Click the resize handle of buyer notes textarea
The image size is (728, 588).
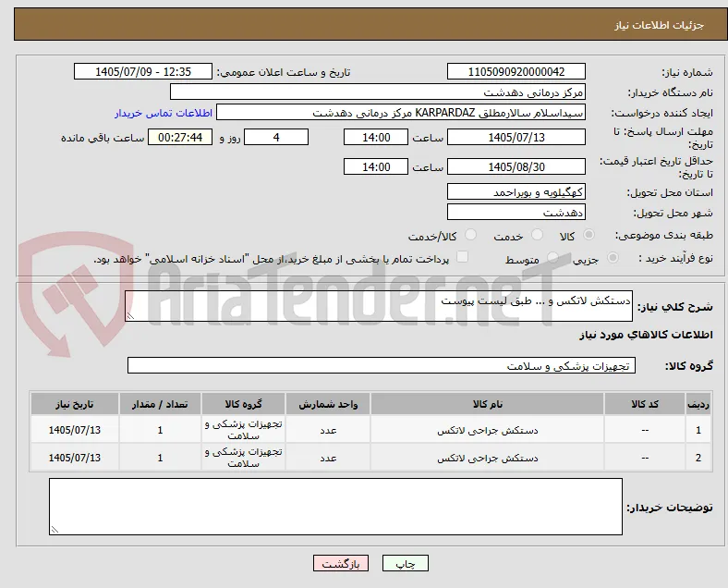[55, 530]
